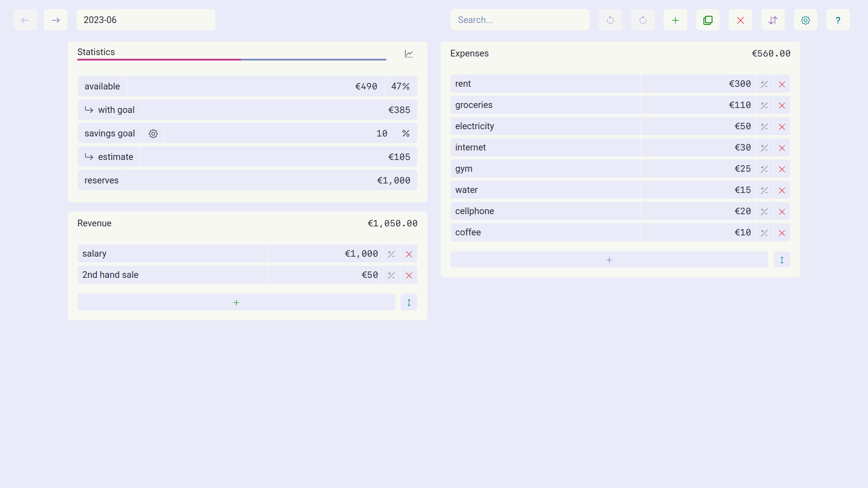Screen dimensions: 868x488
Task: Add a new revenue entry
Action: click(x=236, y=302)
